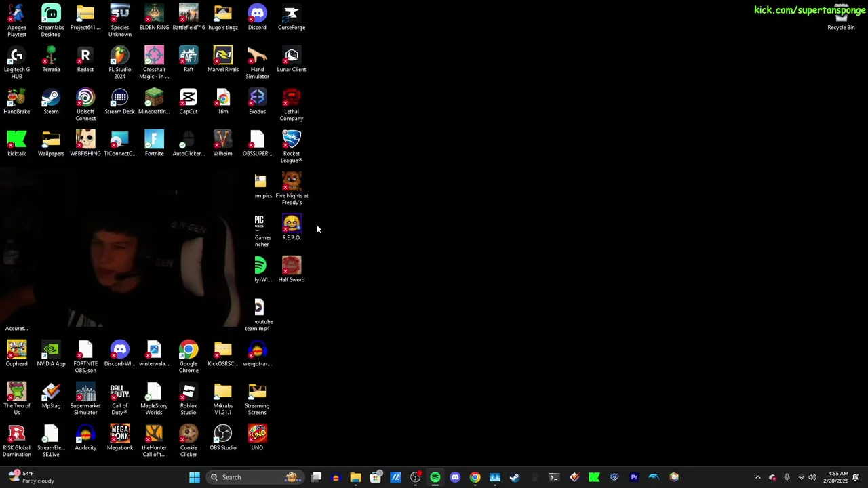Click the taskbar Search box

tap(256, 477)
